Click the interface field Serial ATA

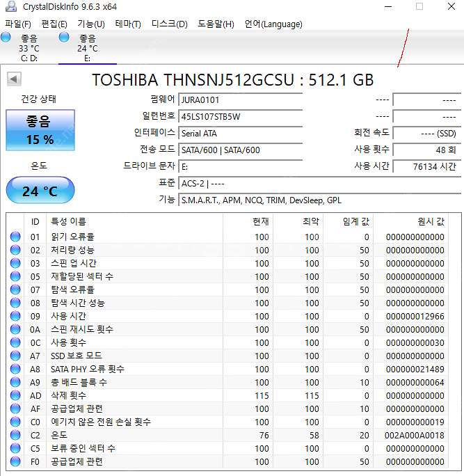point(240,134)
